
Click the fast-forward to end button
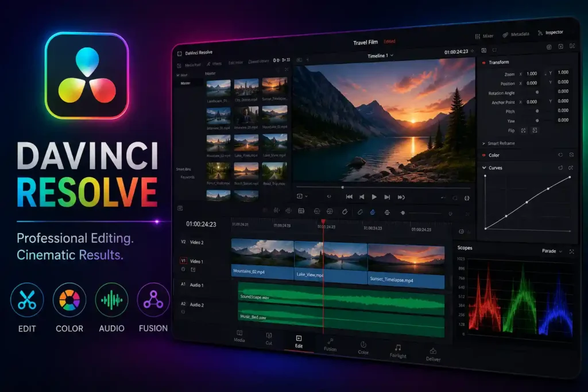point(401,197)
